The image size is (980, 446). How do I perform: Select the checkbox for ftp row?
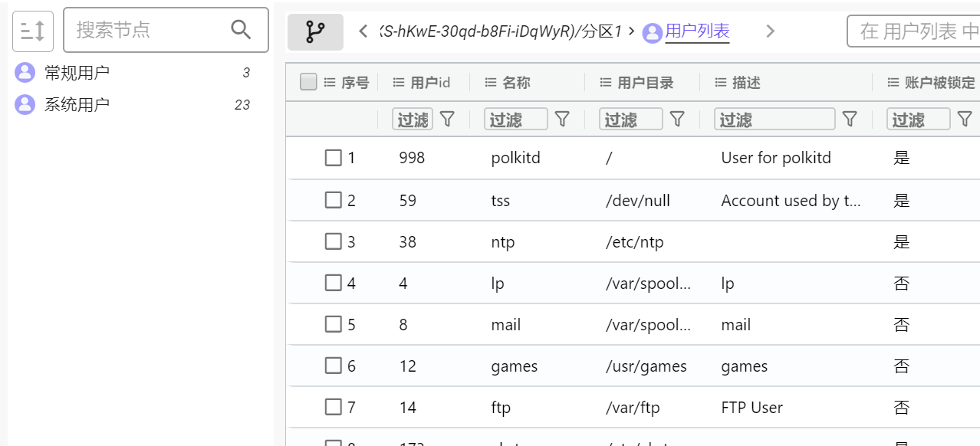pos(333,407)
